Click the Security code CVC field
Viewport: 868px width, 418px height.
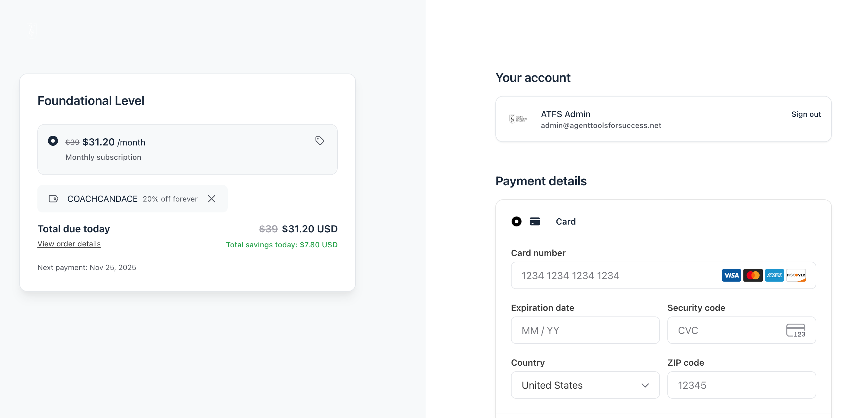click(x=728, y=330)
